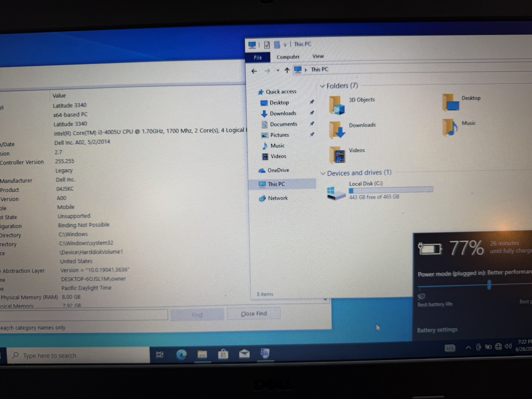Collapse the Folders (7) group
Screen dimensions: 532x399
(x=322, y=86)
